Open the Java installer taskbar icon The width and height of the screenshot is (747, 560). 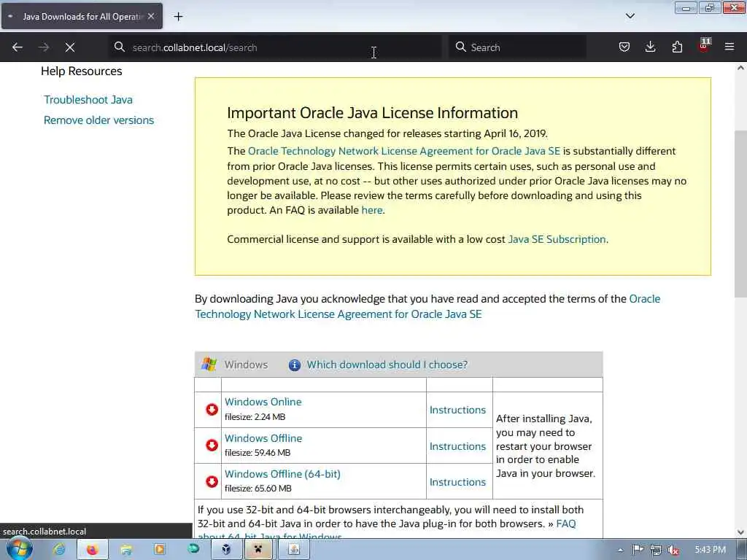tap(294, 550)
